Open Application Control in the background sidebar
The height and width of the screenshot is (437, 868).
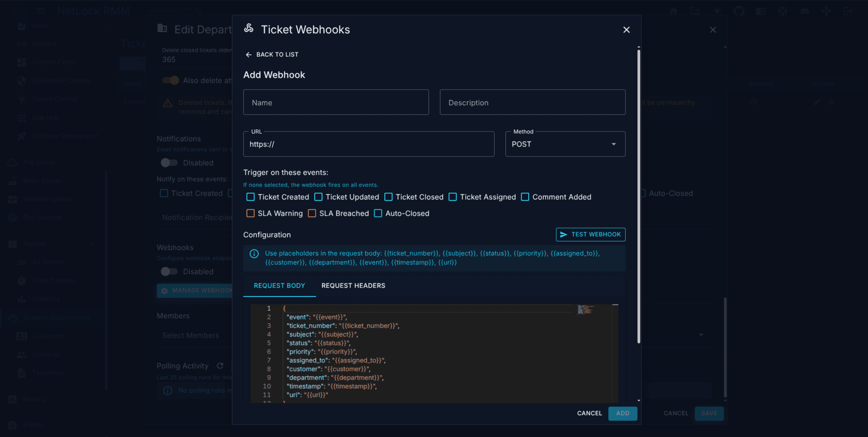pos(61,81)
